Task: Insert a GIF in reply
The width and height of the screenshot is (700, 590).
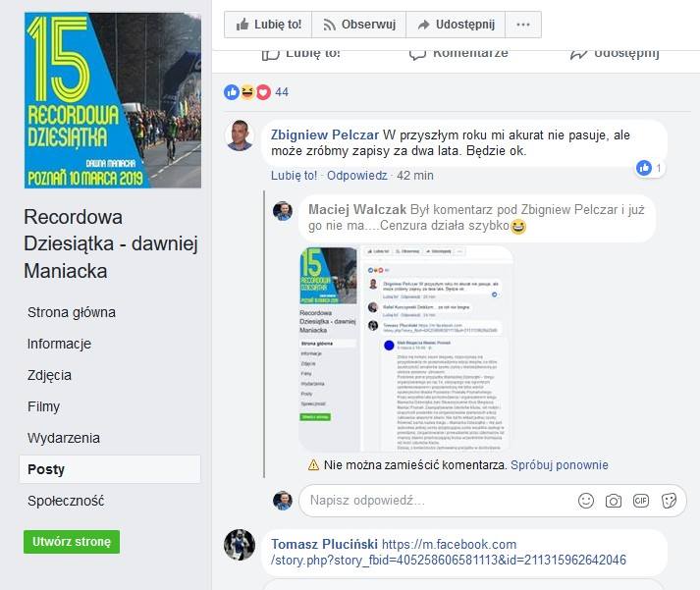Action: tap(641, 501)
